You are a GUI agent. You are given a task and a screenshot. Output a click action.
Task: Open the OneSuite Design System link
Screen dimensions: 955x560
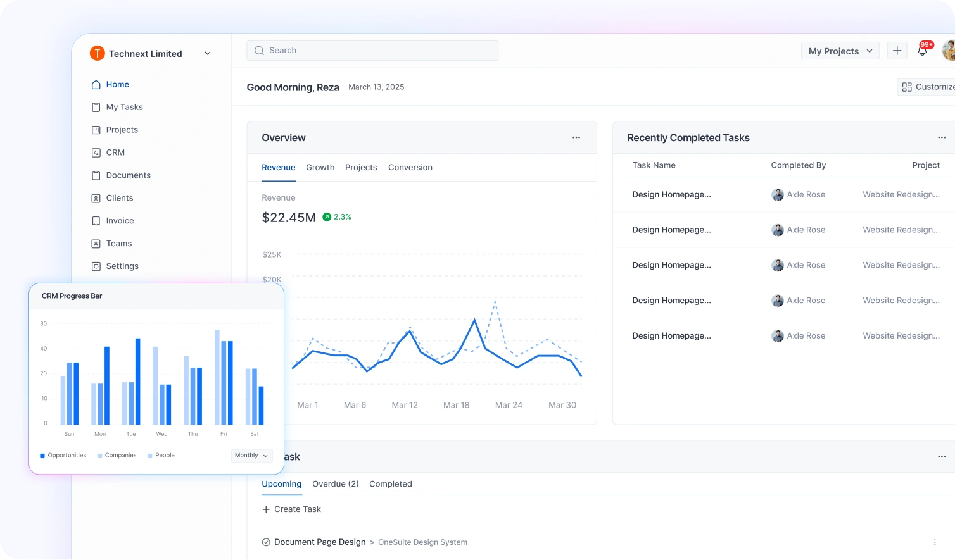click(x=422, y=542)
